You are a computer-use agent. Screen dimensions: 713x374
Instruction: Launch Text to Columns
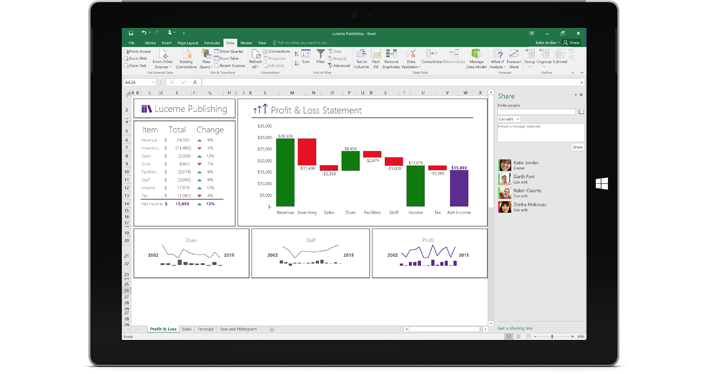coord(361,59)
